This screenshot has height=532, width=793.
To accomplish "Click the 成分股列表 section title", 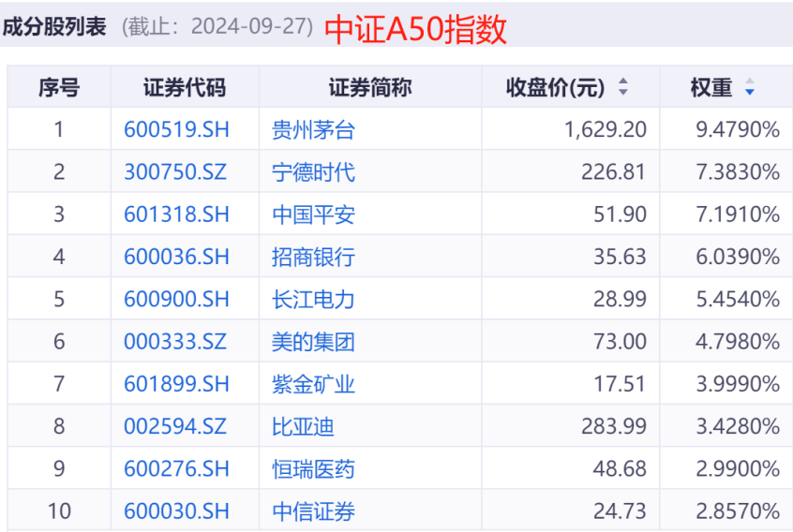I will point(54,26).
